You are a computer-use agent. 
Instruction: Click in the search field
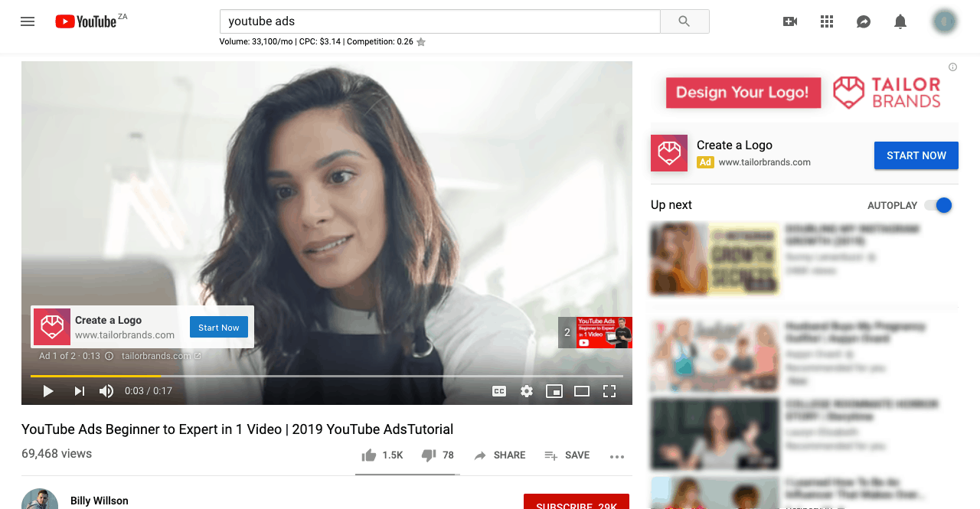(440, 21)
